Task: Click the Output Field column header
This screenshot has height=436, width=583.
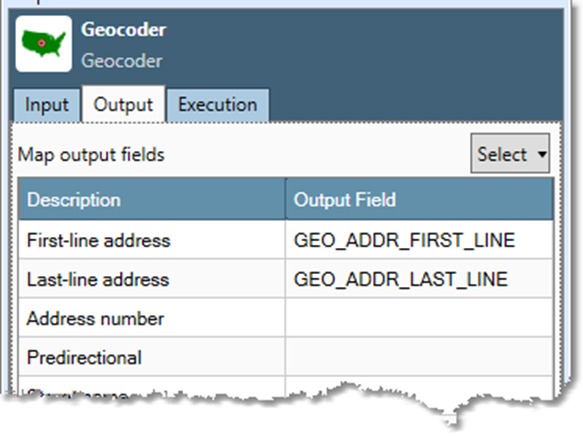Action: (419, 199)
